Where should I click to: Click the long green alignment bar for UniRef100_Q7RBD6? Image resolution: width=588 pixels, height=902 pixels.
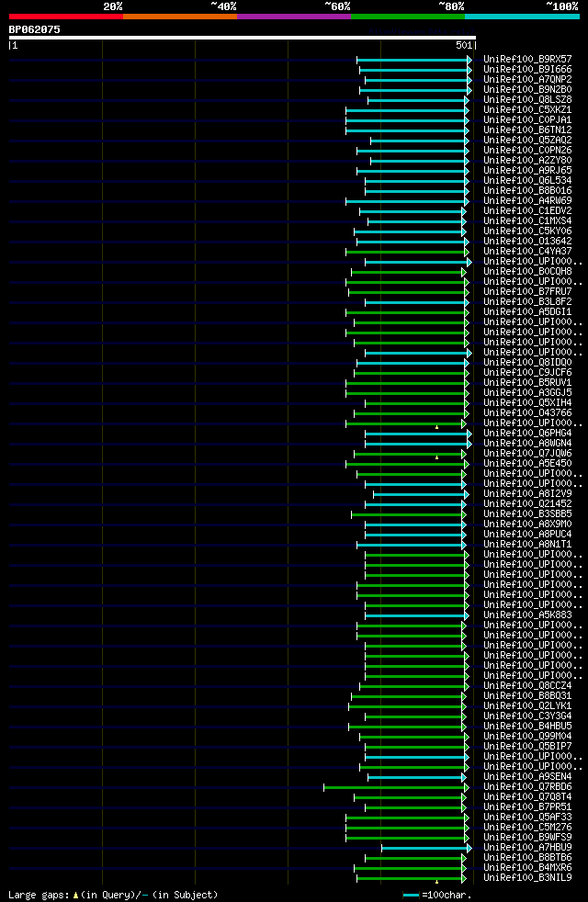click(x=396, y=787)
